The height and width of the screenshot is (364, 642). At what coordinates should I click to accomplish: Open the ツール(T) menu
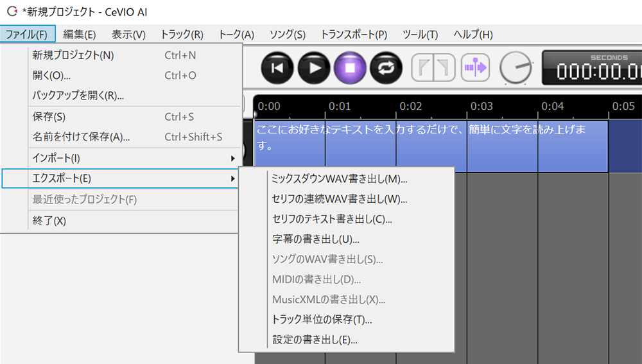click(420, 35)
